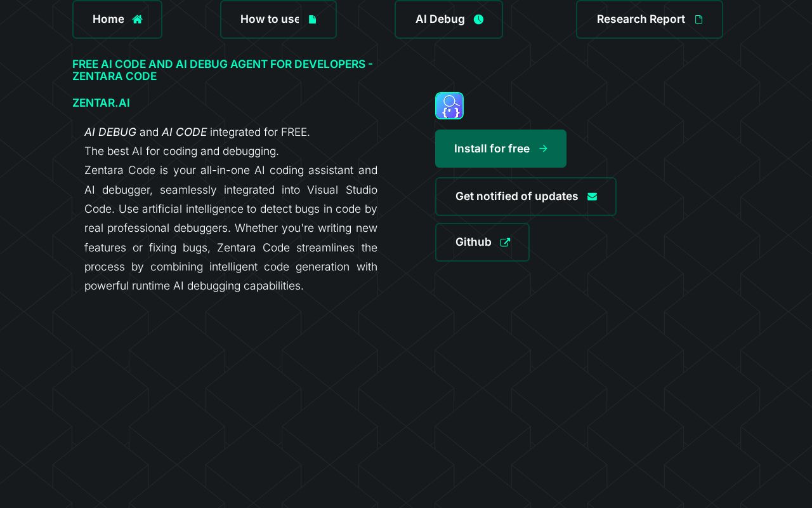Click the external link icon beside Github
This screenshot has width=812, height=508.
[505, 242]
